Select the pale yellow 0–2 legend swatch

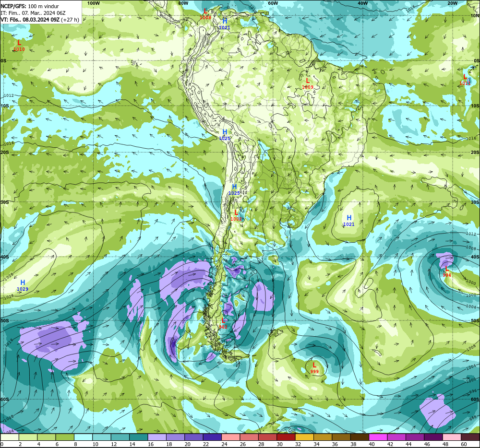click(x=10, y=437)
